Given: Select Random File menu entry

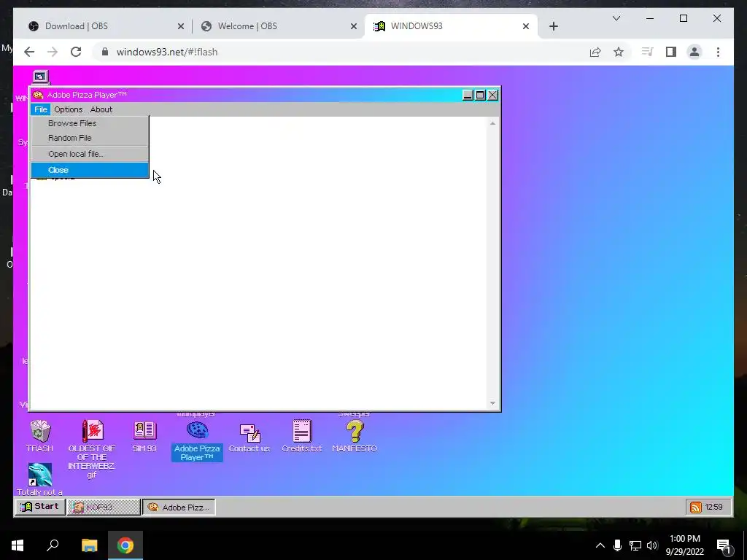Looking at the screenshot, I should pos(90,138).
